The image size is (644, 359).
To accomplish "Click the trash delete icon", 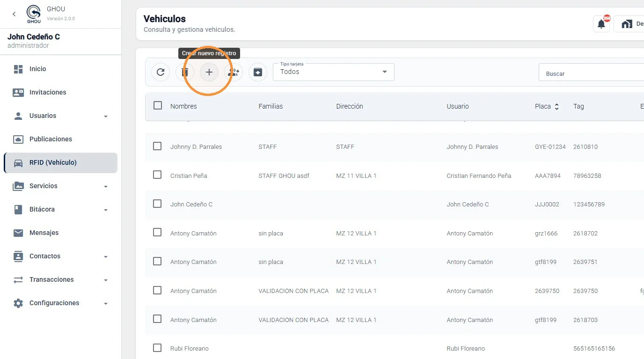I will [185, 72].
